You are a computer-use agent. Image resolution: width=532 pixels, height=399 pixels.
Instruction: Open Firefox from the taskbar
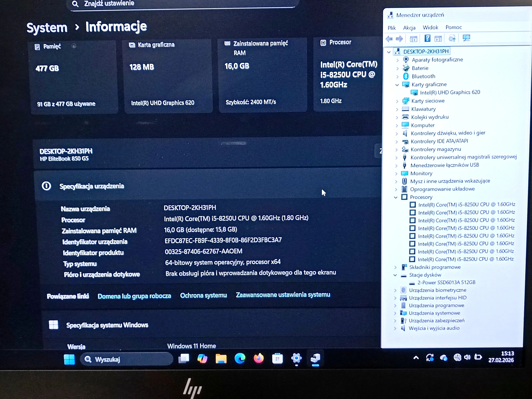pyautogui.click(x=259, y=359)
